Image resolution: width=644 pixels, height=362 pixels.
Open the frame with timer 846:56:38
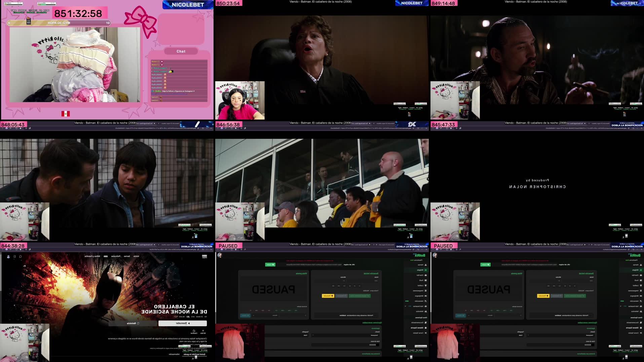coord(322,182)
